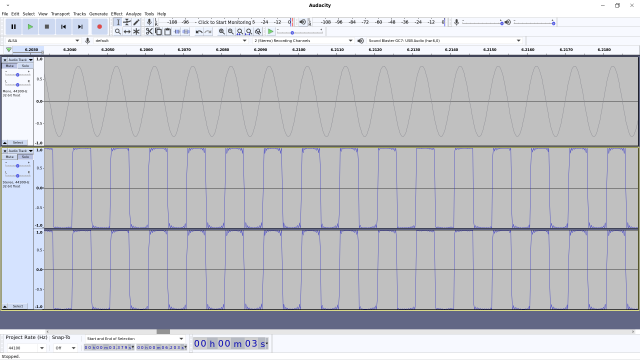
Task: Select the Envelope tool
Action: tap(127, 22)
